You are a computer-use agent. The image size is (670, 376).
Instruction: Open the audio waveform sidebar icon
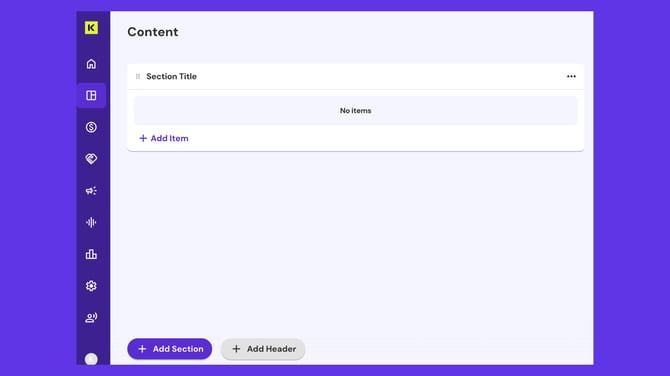coord(91,222)
